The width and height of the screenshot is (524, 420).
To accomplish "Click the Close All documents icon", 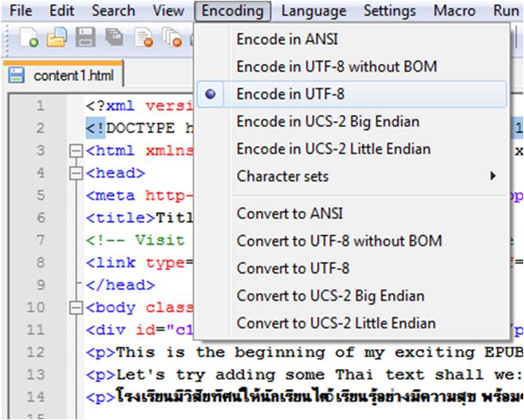I will point(171,37).
